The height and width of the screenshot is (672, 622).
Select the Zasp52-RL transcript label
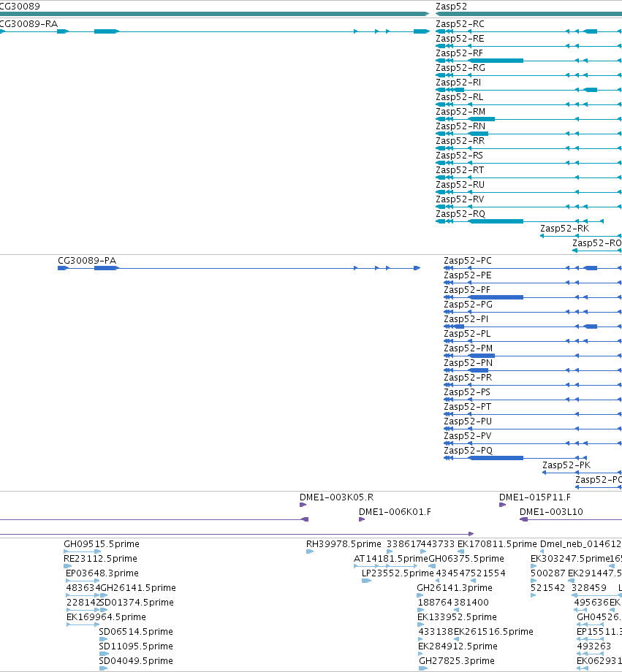point(460,97)
